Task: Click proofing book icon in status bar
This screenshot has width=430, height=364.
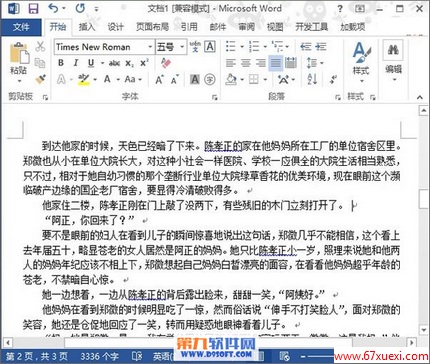Action: 137,356
